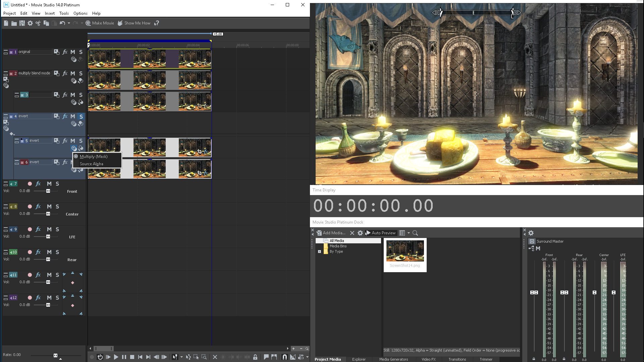Screen dimensions: 644x362
Task: Open Track FX on Rear audio track 10
Action: pyautogui.click(x=38, y=252)
